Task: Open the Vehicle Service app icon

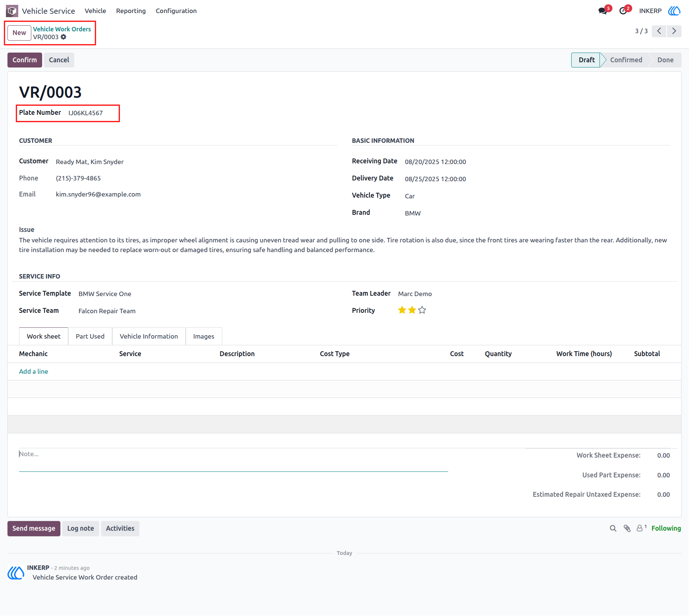Action: pyautogui.click(x=12, y=11)
